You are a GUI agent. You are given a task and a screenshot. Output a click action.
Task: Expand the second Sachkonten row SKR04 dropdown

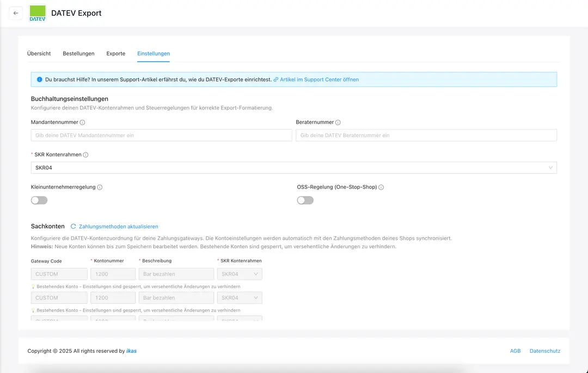click(240, 298)
